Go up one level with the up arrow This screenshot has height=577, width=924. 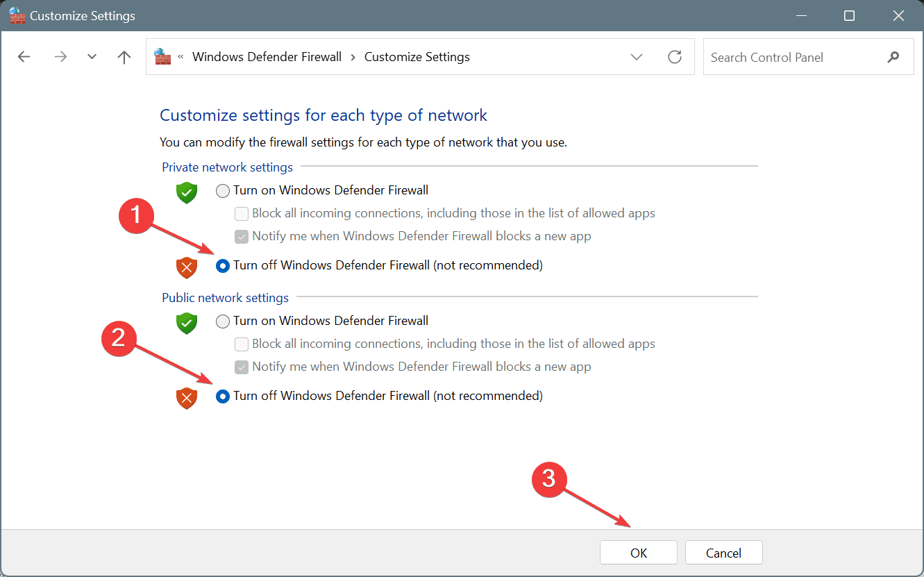click(124, 57)
